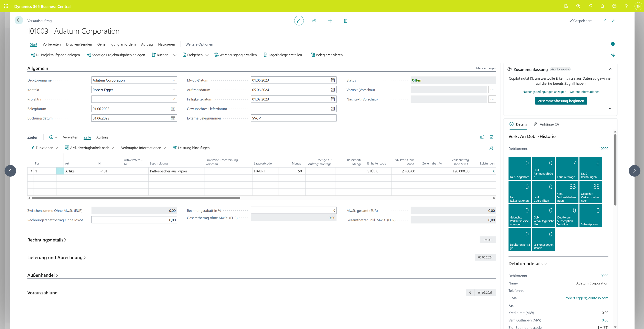Open Copilot icon in top bar

coord(578,6)
